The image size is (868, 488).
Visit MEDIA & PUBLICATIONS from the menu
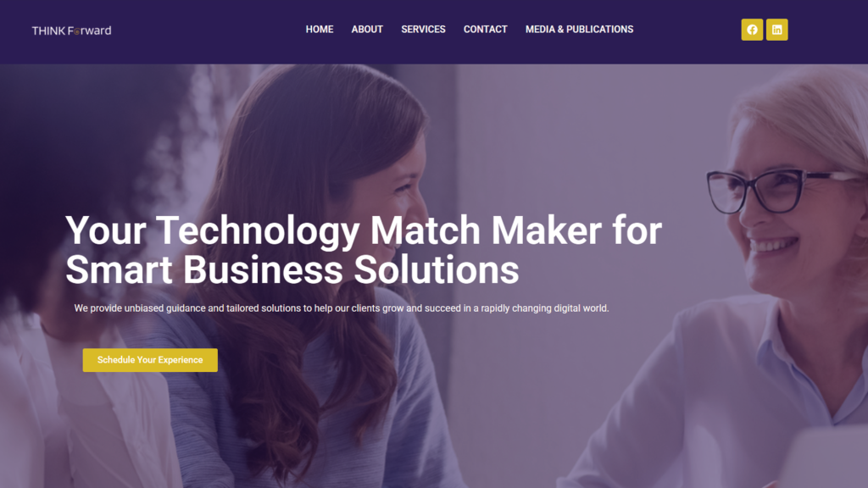(579, 30)
